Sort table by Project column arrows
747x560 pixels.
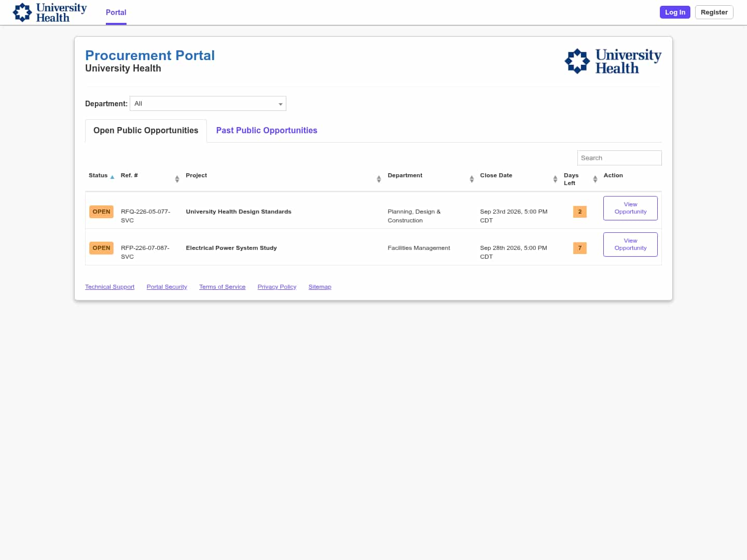pos(379,179)
